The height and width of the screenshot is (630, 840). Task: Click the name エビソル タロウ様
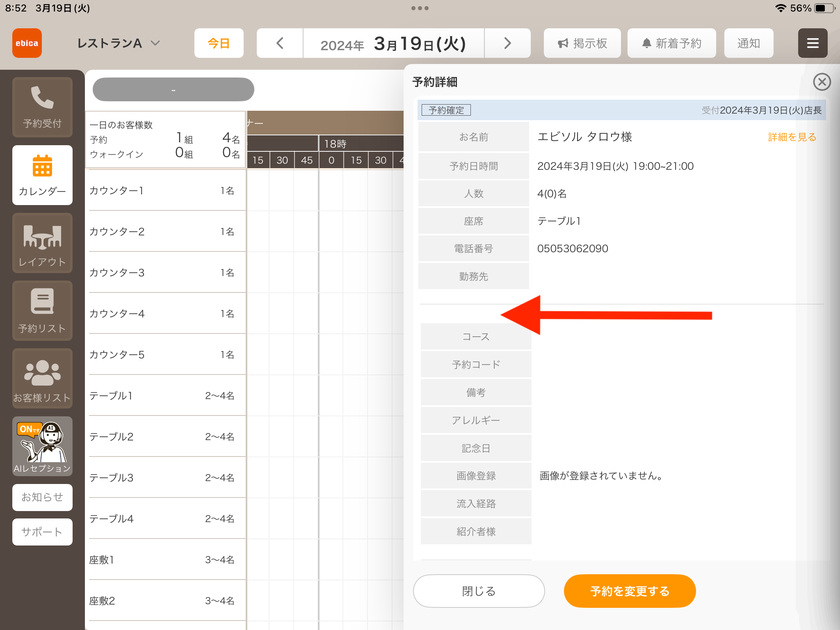584,137
